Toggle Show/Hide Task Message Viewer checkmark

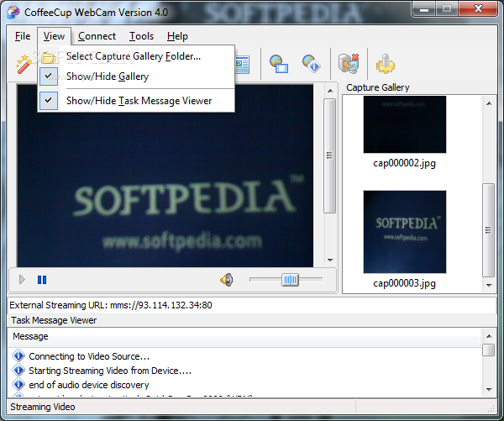coord(49,101)
